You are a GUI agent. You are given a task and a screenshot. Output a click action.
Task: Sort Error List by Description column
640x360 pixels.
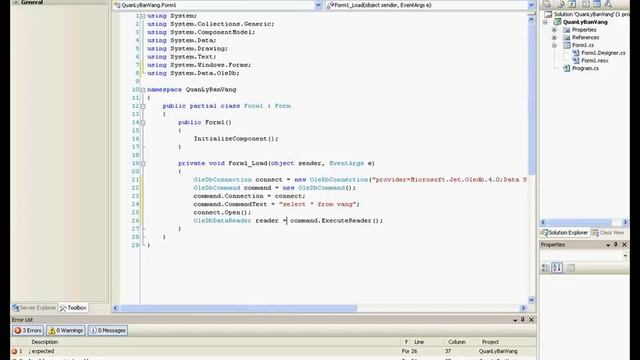(x=214, y=342)
